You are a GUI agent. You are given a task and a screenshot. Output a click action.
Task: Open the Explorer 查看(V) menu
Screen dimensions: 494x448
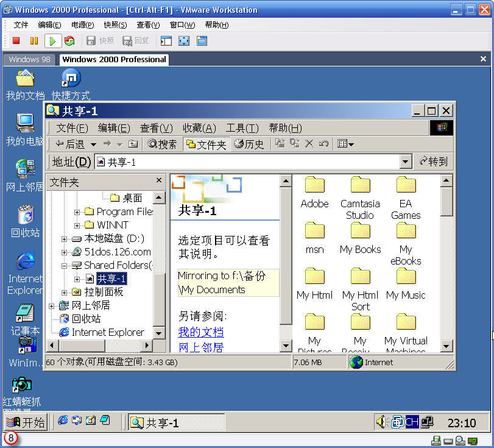point(157,128)
